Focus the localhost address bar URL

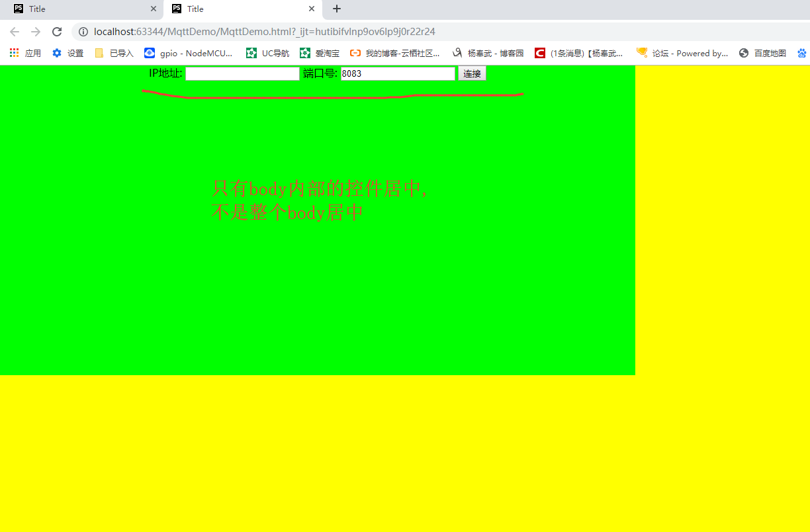(x=265, y=32)
